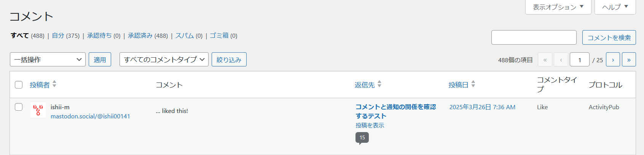Click the 15 comments count bubble
The width and height of the screenshot is (644, 155).
click(x=362, y=137)
